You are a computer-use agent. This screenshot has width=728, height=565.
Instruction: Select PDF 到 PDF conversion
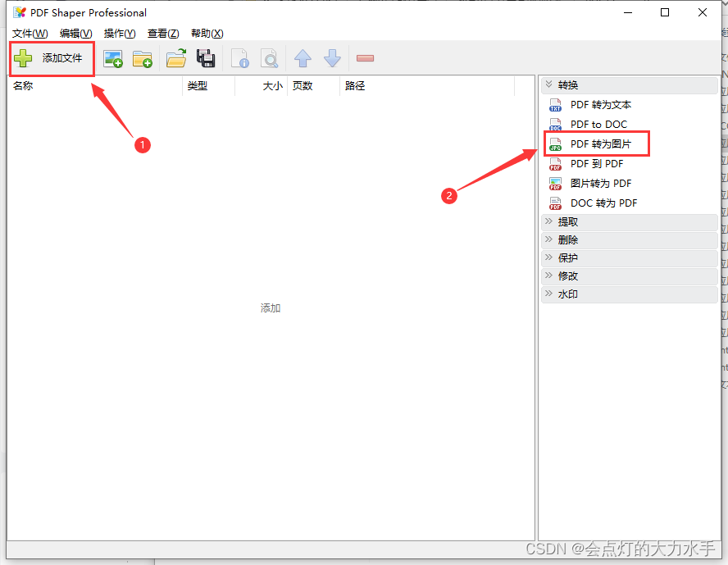tap(597, 164)
